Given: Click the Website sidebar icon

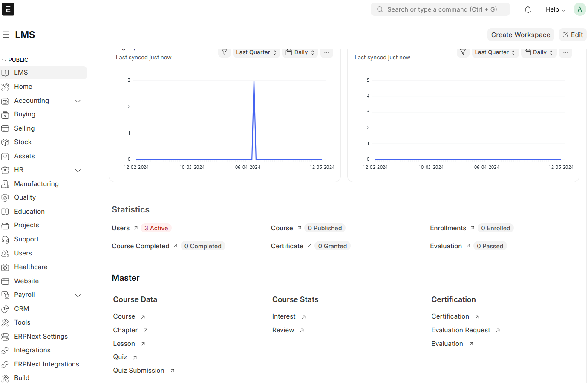Looking at the screenshot, I should point(5,281).
